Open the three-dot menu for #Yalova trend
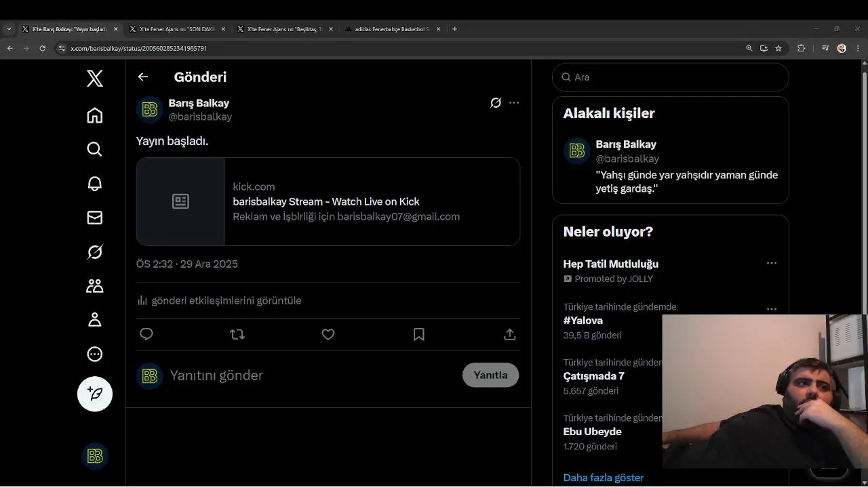The height and width of the screenshot is (488, 868). pyautogui.click(x=772, y=309)
